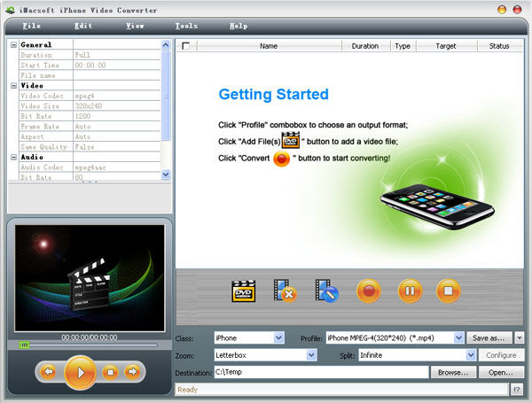
Task: Collapse the Audio property group
Action: tap(13, 157)
